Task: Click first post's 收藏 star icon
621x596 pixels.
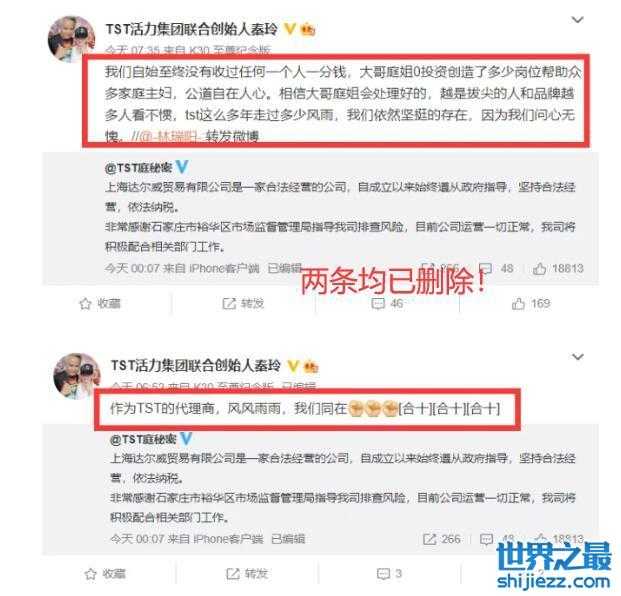Action: coord(86,304)
